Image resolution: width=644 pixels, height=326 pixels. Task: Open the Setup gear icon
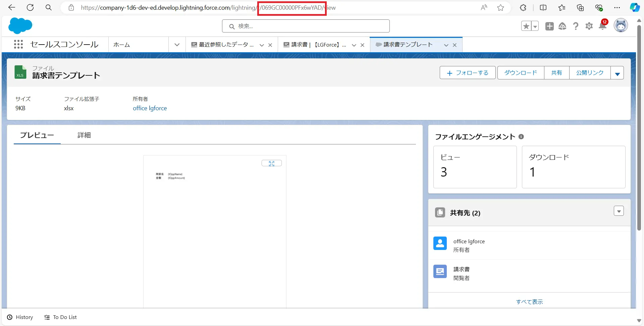589,26
